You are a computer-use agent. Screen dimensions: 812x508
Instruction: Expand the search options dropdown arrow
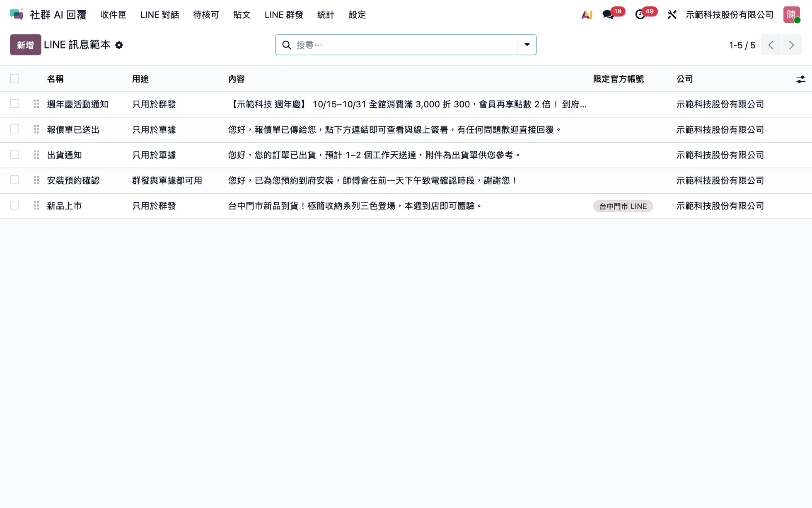(x=527, y=45)
